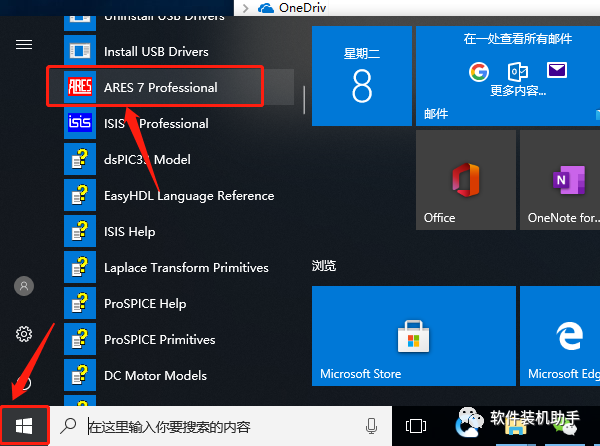The width and height of the screenshot is (600, 446).
Task: Click the 浏览 group heading
Action: coord(324,265)
